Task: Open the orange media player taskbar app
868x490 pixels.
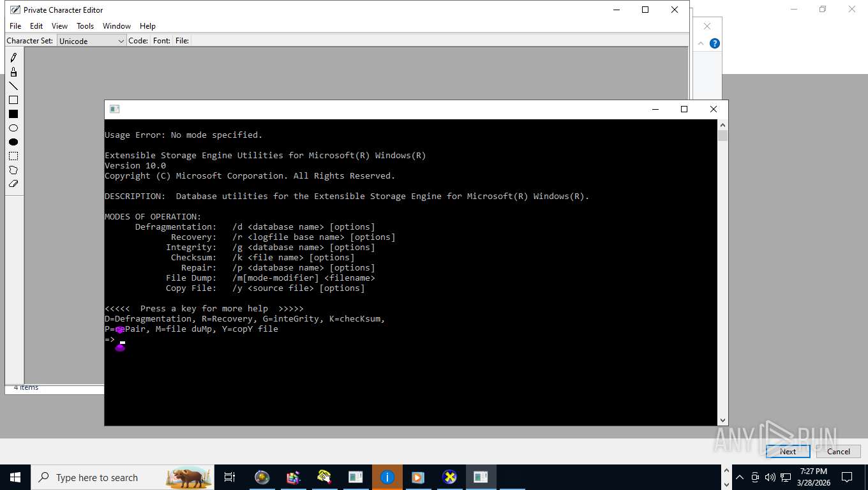Action: pyautogui.click(x=418, y=477)
